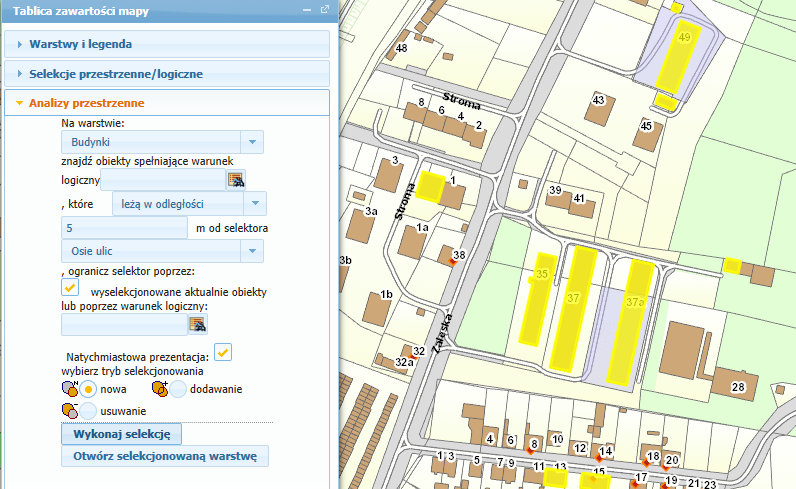Image resolution: width=796 pixels, height=489 pixels.
Task: Click the adding selection mode icon
Action: [x=160, y=389]
